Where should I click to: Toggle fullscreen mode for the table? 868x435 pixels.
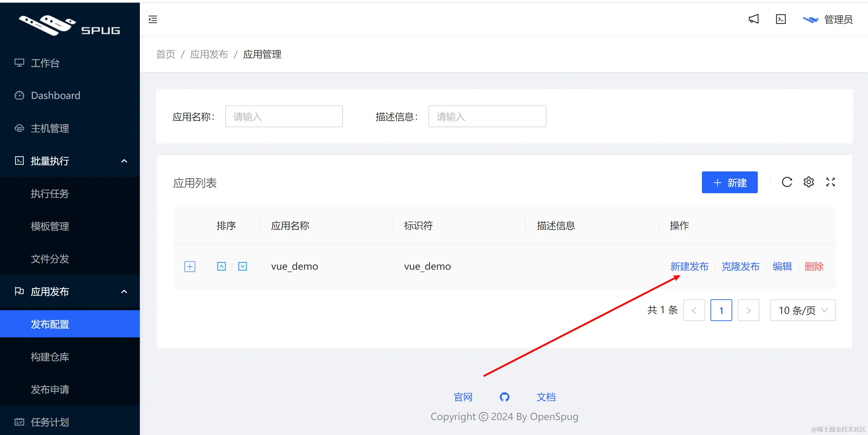tap(830, 182)
